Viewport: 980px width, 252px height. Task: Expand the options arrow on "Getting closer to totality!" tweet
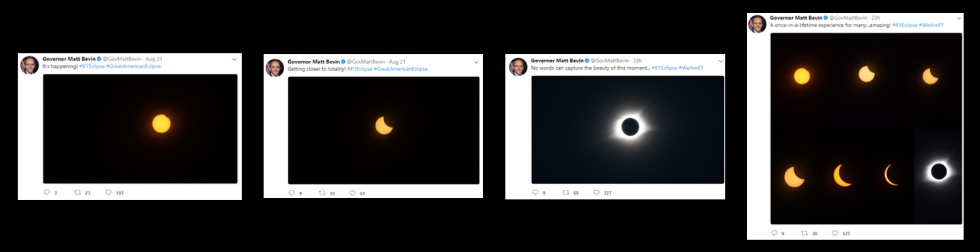click(x=476, y=61)
